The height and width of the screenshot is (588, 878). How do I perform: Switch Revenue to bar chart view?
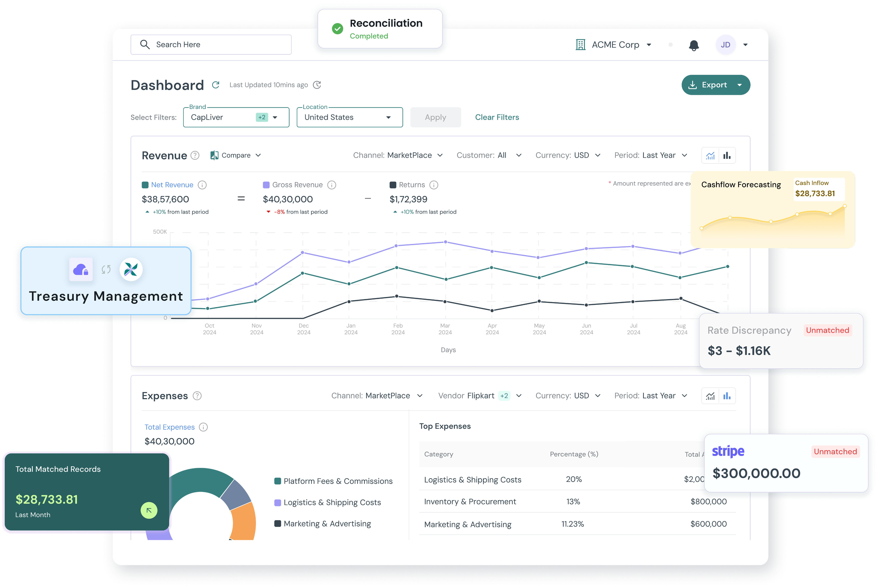point(727,156)
